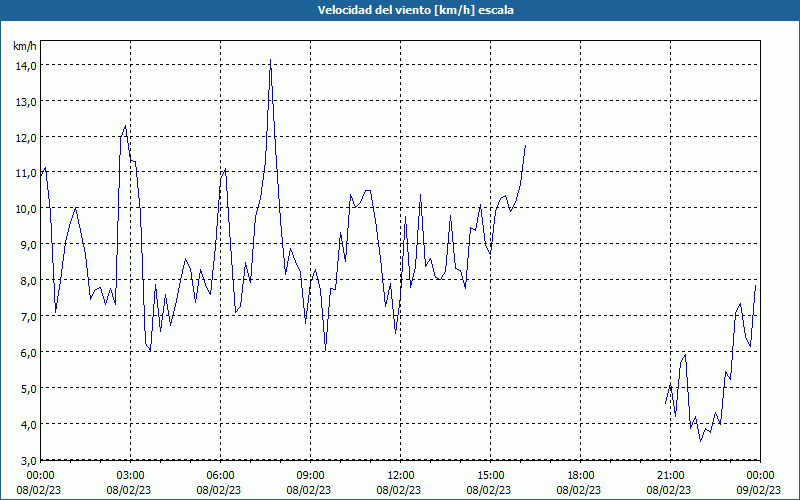This screenshot has width=800, height=500.
Task: Click the wind peak near 12.3 km/h before 03:00
Action: [126, 126]
